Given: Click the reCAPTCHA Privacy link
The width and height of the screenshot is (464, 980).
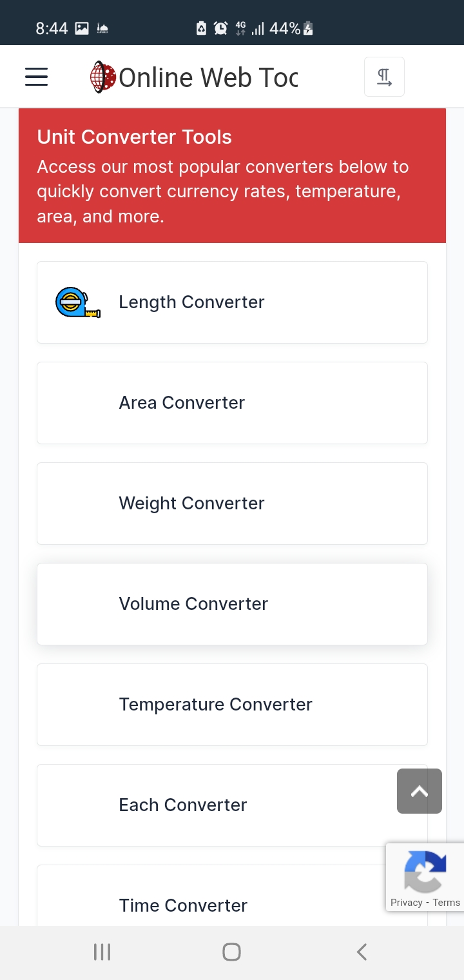Looking at the screenshot, I should (x=406, y=903).
